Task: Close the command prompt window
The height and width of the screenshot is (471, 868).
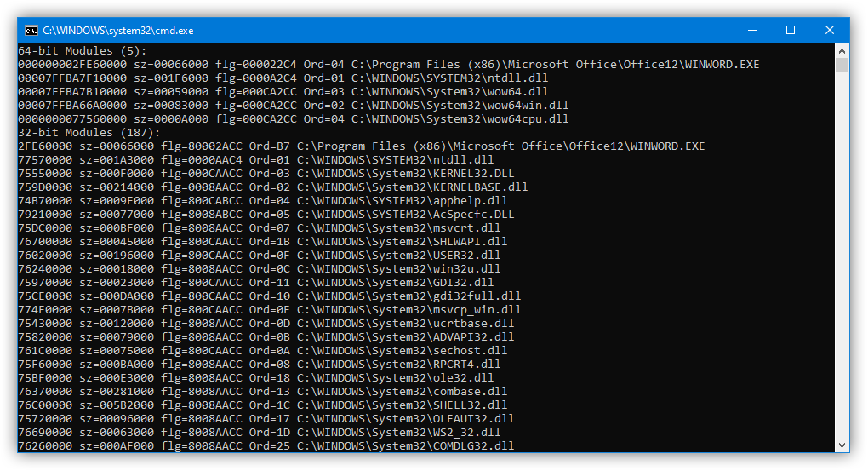Action: [x=830, y=30]
